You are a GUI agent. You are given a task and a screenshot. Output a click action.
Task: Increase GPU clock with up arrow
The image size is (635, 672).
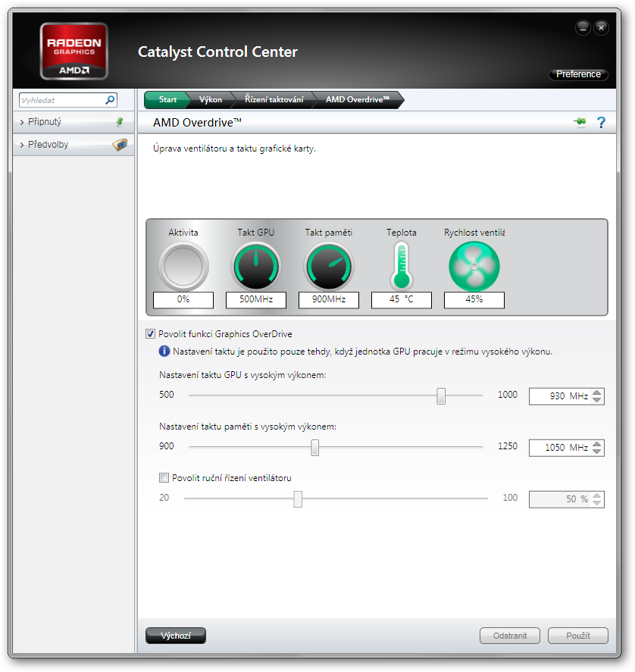[597, 392]
